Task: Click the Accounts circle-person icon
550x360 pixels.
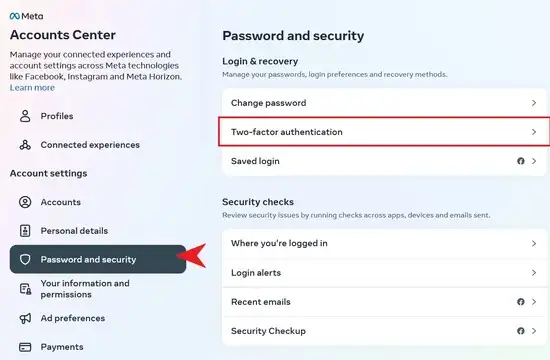Action: [25, 202]
